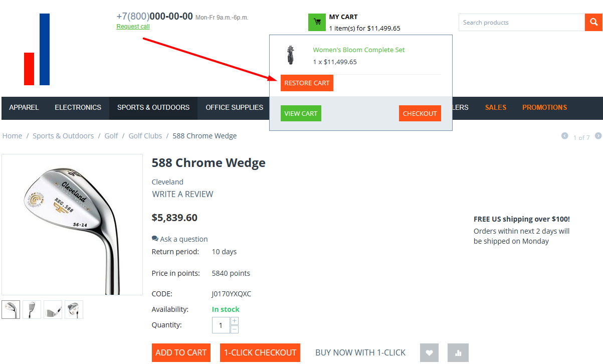Screen dimensions: 603x364
Task: Click the green shopping cart icon
Action: click(x=317, y=22)
